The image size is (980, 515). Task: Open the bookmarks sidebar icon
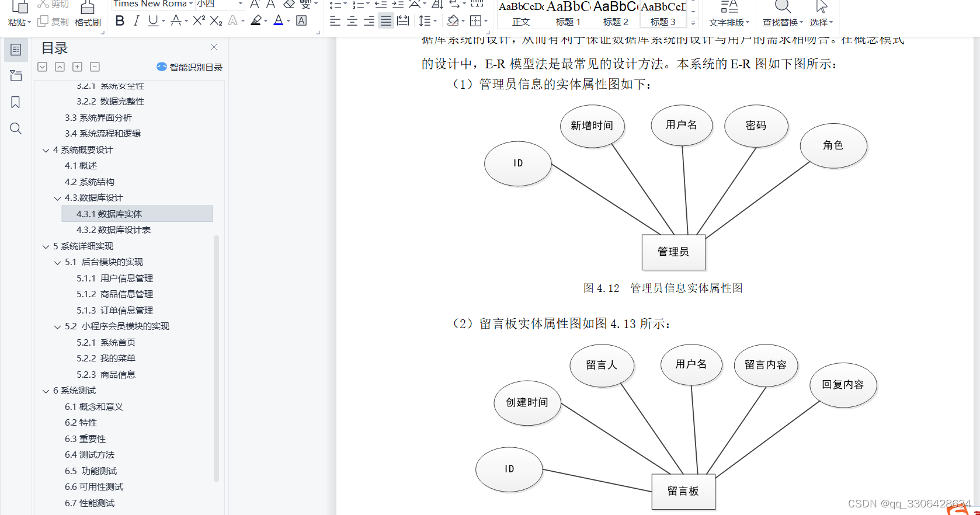click(x=16, y=102)
